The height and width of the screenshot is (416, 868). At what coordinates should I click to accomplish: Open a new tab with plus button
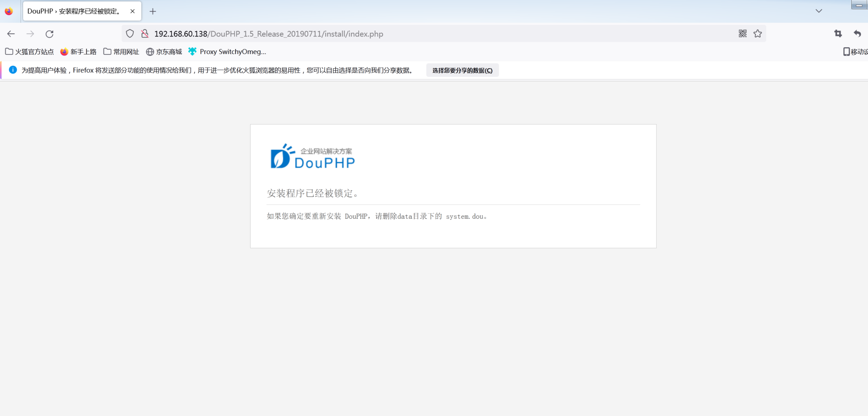point(153,12)
